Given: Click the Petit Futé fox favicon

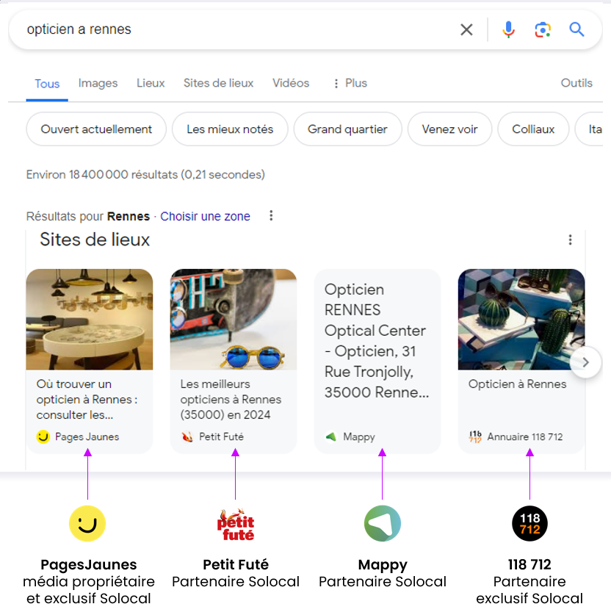Looking at the screenshot, I should [x=187, y=437].
